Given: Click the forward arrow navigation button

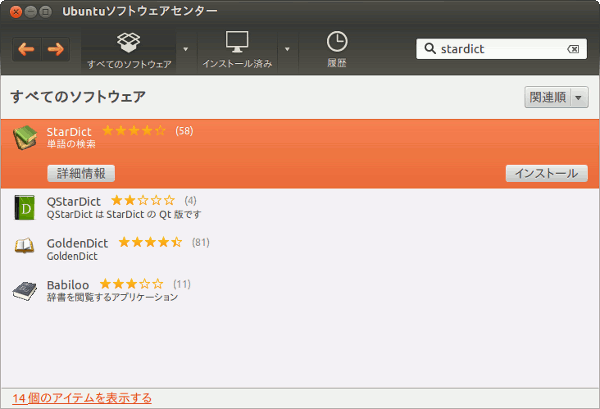Looking at the screenshot, I should point(55,48).
